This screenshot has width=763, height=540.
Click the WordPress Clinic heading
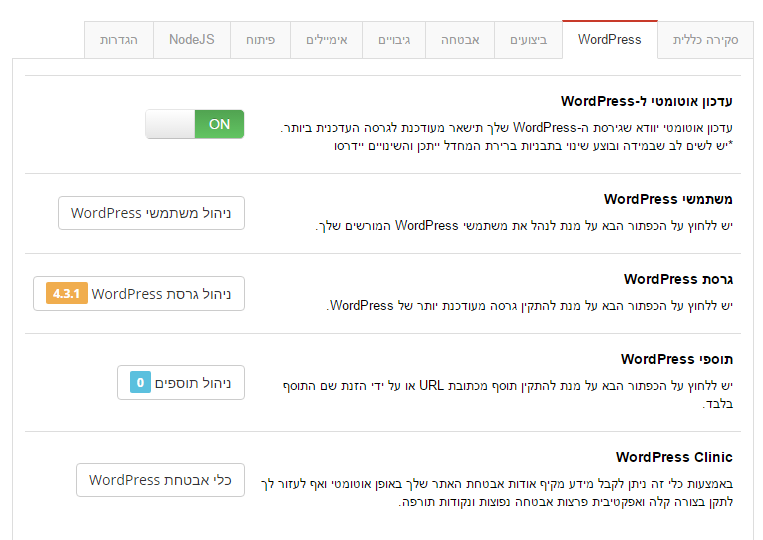[x=674, y=457]
